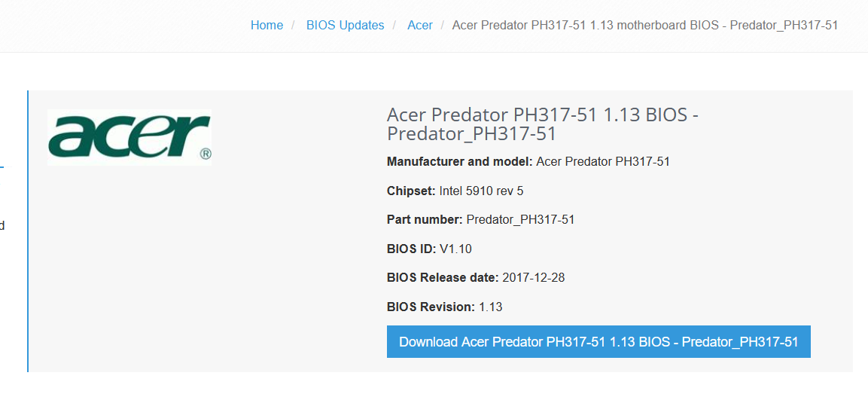
Task: Go to the Home breadcrumb link
Action: [x=266, y=26]
